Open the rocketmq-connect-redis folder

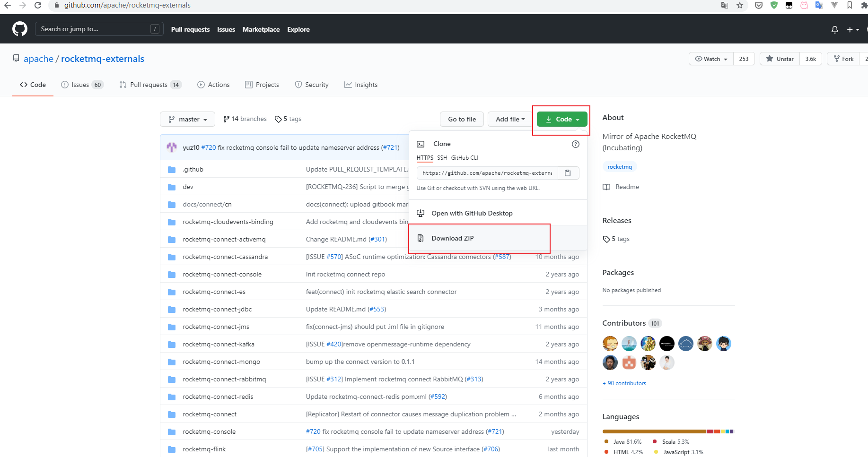(x=218, y=397)
